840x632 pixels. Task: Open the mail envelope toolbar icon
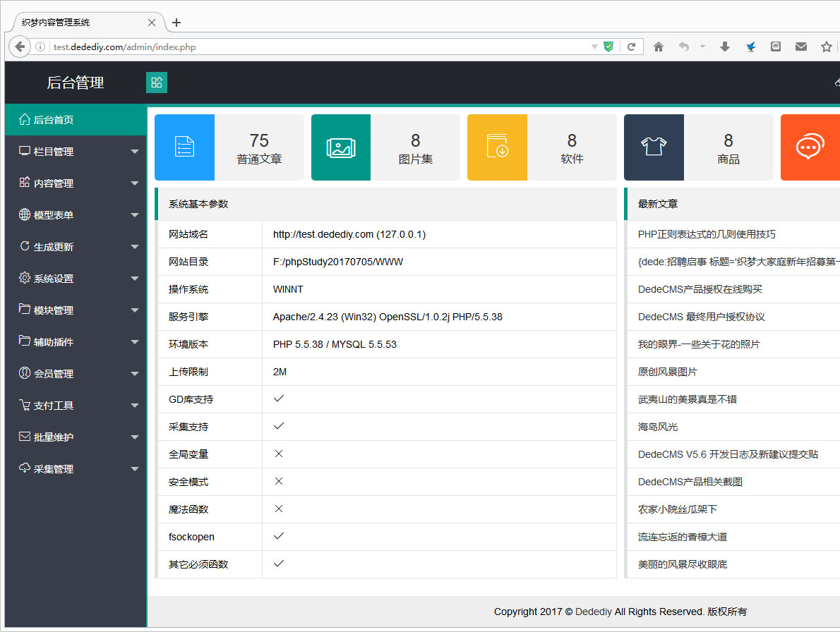tap(801, 47)
